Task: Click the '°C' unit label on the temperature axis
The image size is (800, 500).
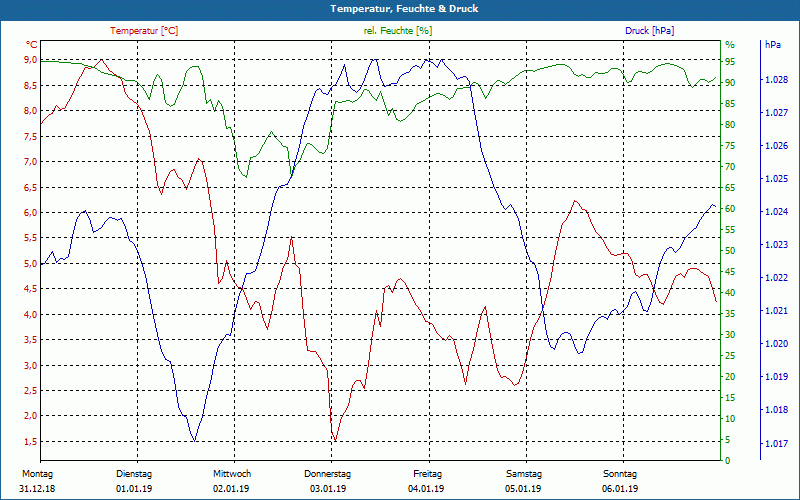Action: click(x=31, y=44)
